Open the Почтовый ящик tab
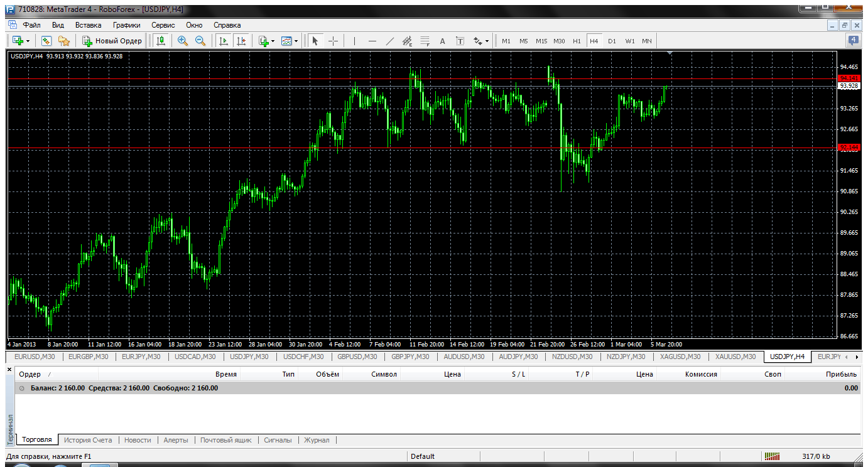Screen dimensions: 868x467 226,440
